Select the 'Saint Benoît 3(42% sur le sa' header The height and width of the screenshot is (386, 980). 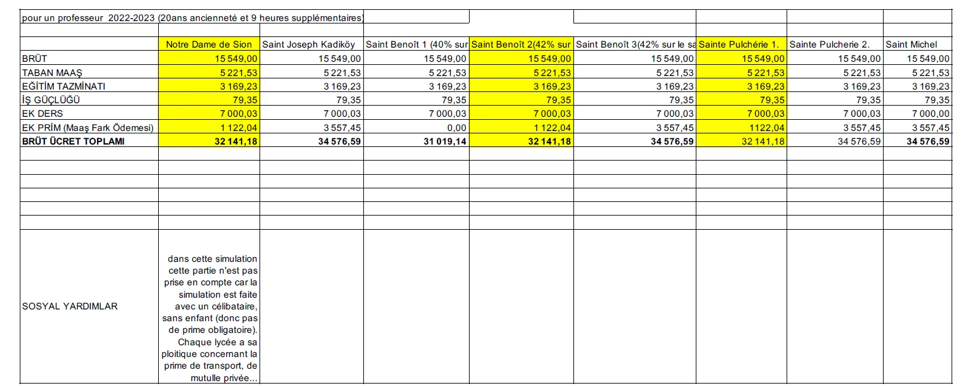(635, 44)
